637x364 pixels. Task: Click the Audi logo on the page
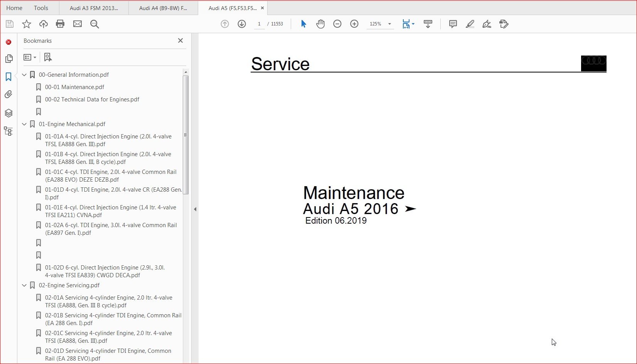[x=593, y=63]
